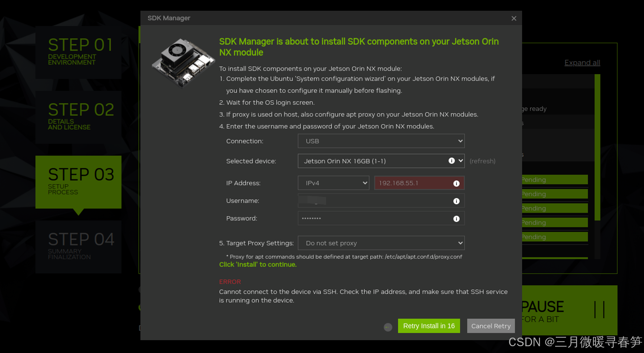Screen dimensions: 644x353
Task: Click the IP Address info icon
Action: [x=456, y=183]
